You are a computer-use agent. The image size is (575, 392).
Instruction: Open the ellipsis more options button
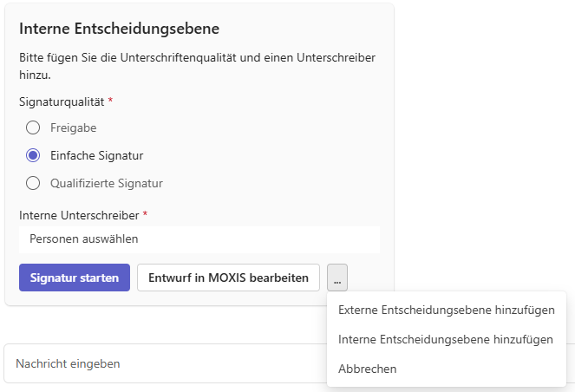[x=337, y=278]
